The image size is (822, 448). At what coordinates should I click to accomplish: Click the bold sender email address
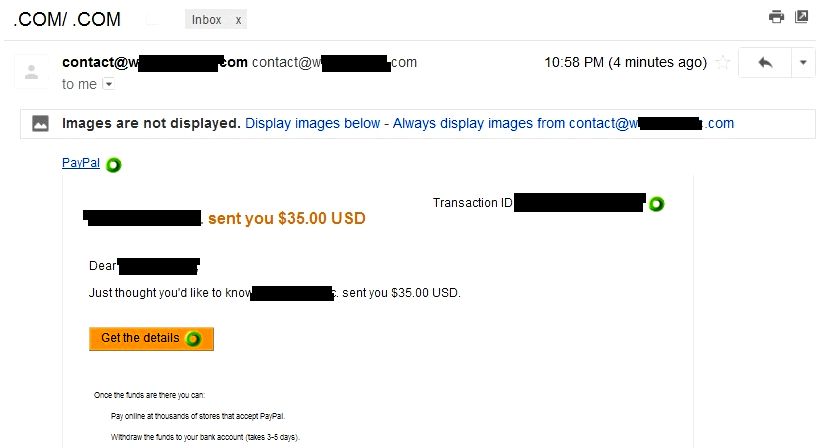click(x=155, y=62)
